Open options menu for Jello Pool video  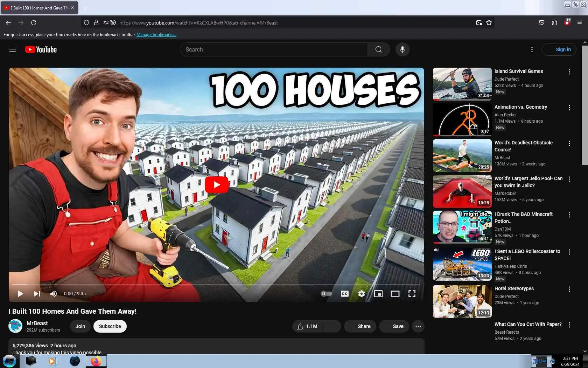(x=569, y=179)
